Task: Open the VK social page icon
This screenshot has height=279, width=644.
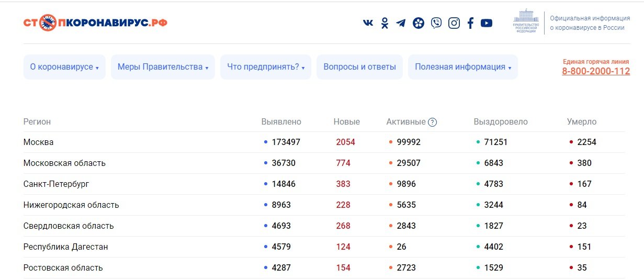Action: [x=368, y=23]
